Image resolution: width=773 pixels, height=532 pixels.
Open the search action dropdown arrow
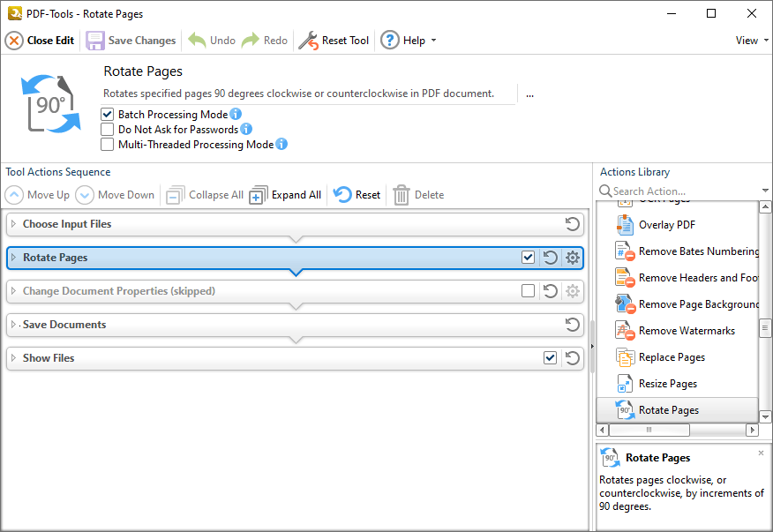pos(765,191)
